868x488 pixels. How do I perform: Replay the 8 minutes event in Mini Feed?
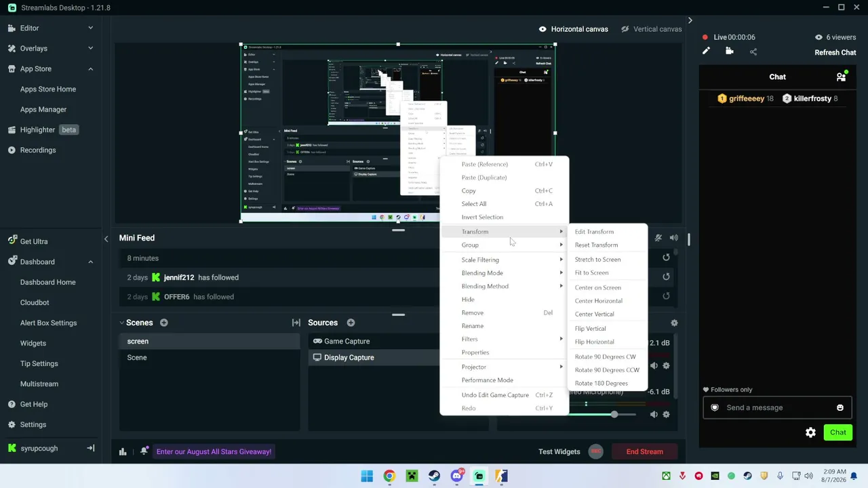point(666,258)
